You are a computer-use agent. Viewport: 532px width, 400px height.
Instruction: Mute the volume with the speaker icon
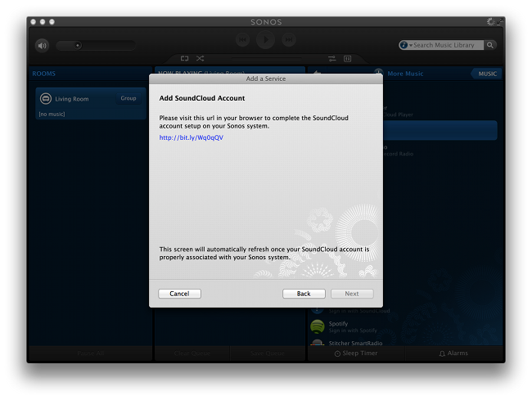42,45
